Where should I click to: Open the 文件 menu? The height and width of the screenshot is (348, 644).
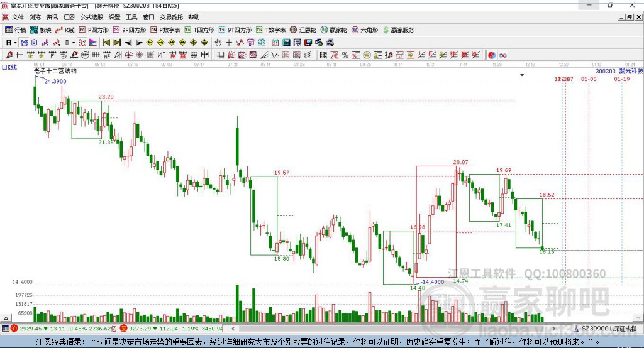(x=18, y=17)
